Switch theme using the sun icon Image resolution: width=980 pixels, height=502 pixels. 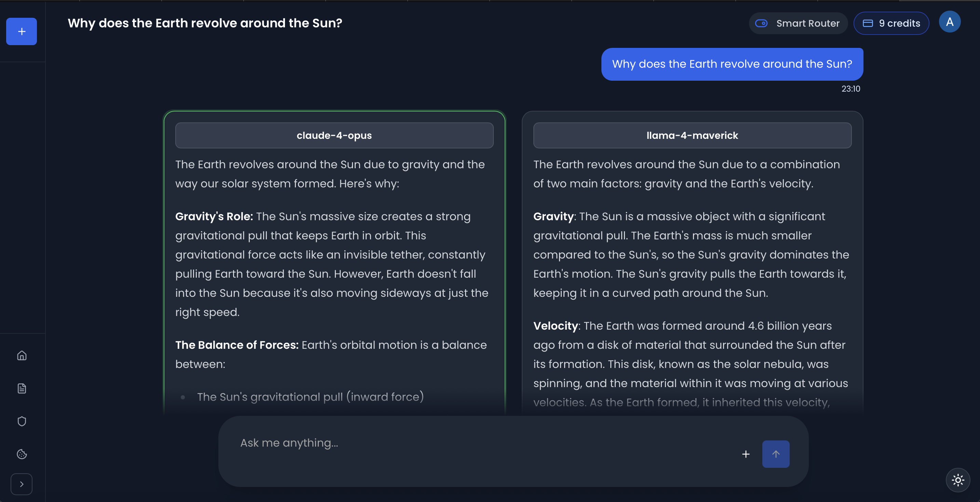point(957,480)
